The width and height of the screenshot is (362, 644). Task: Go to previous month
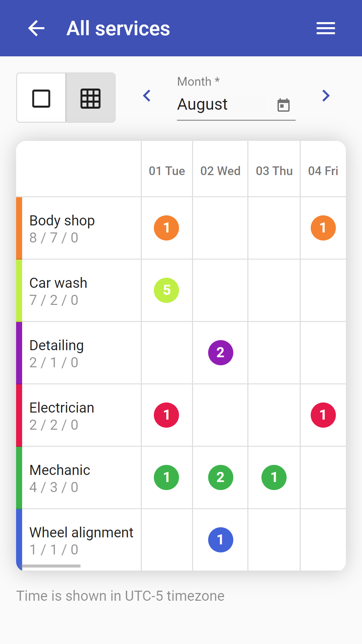[147, 96]
